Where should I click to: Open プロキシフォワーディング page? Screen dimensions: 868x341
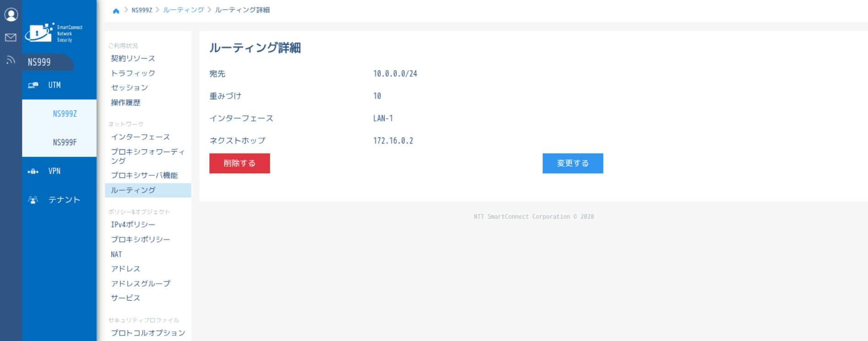[x=148, y=156]
